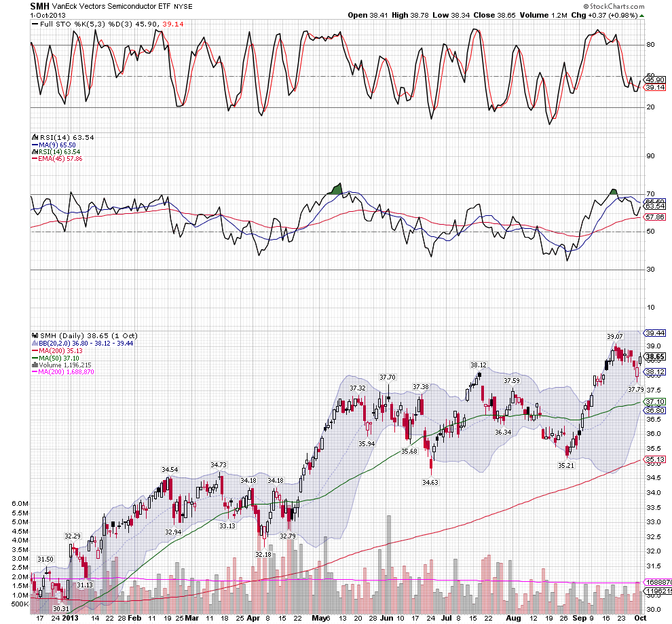Click the red EMA(45) 57.86 legend swatch

[34, 159]
